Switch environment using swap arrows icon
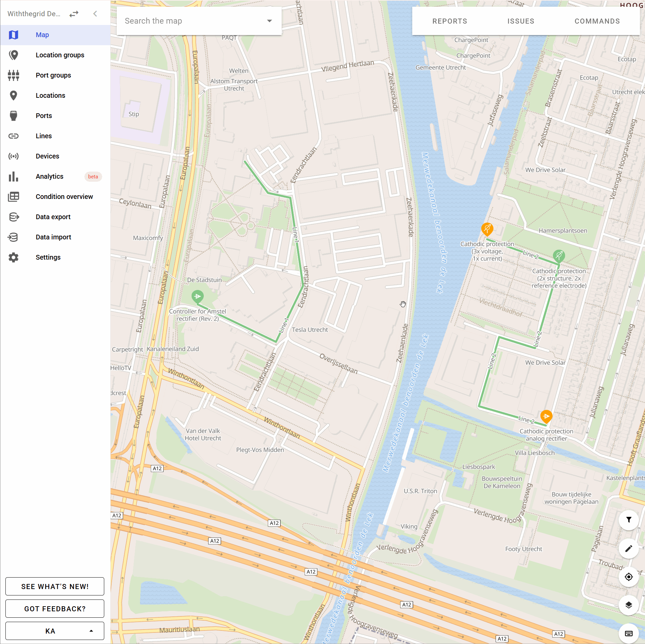Image resolution: width=645 pixels, height=644 pixels. point(74,14)
